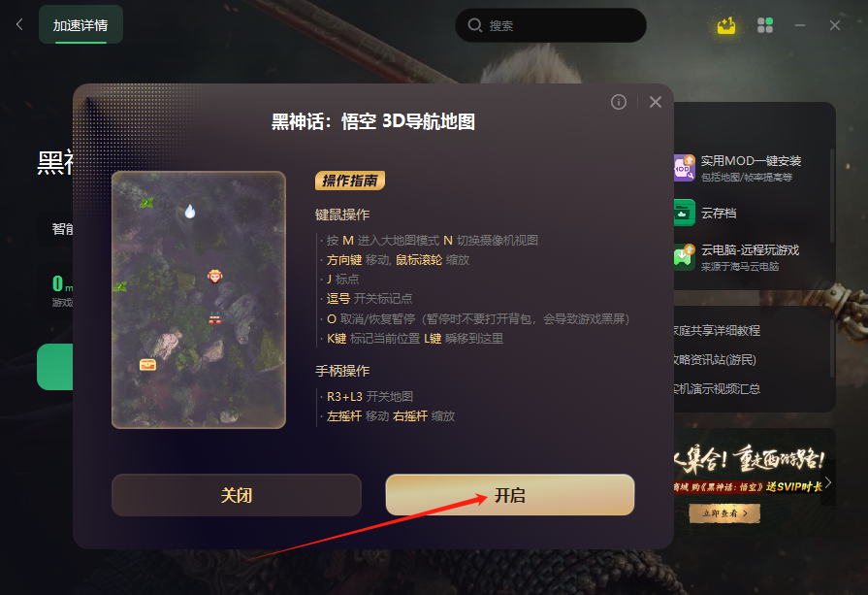The width and height of the screenshot is (868, 595).
Task: Click the dialog info circle icon
Action: [x=619, y=102]
